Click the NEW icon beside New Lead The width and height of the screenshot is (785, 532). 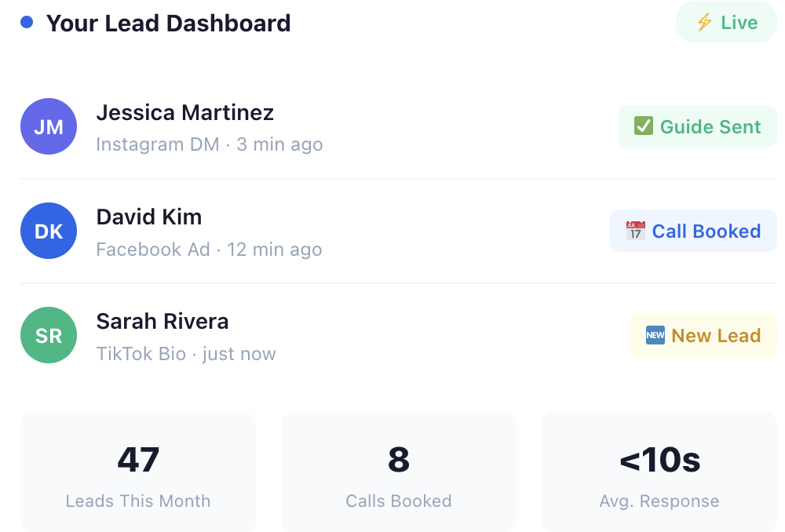(654, 335)
